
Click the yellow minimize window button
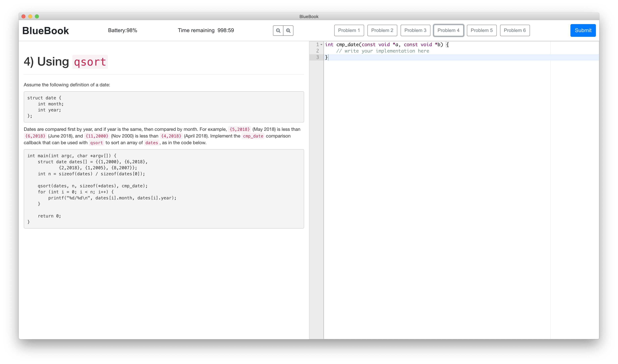[30, 16]
